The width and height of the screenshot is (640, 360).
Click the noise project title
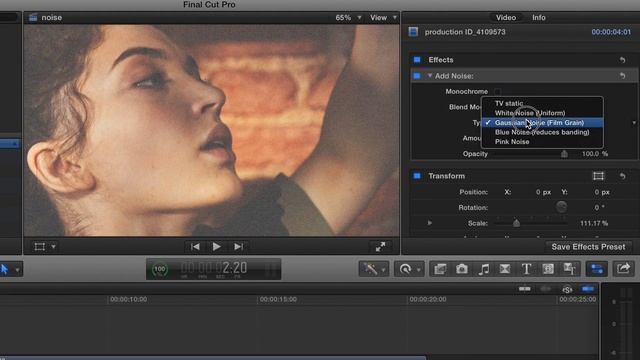click(x=51, y=18)
